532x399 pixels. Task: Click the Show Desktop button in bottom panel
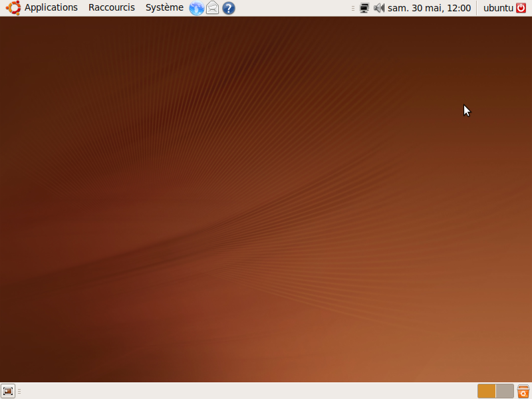(8, 391)
